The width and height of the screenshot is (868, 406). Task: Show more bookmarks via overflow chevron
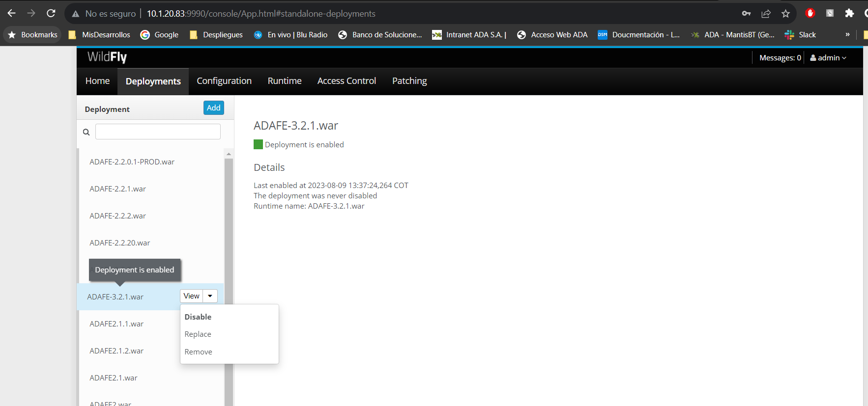pyautogui.click(x=847, y=35)
